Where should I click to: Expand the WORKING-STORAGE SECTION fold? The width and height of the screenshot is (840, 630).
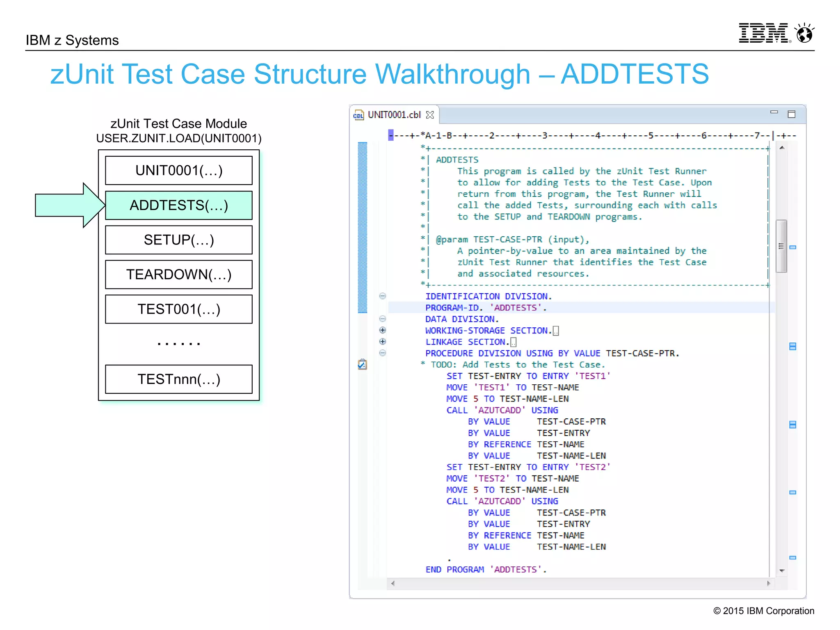(x=383, y=330)
